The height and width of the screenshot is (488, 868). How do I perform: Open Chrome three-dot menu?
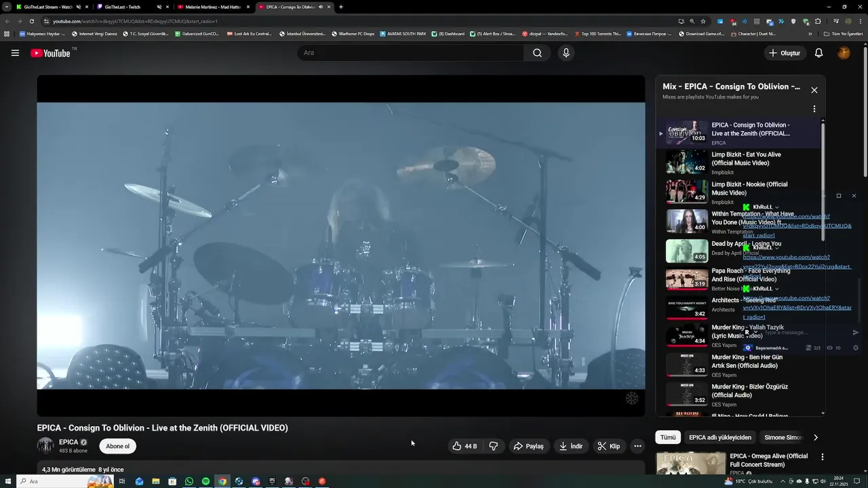click(859, 21)
